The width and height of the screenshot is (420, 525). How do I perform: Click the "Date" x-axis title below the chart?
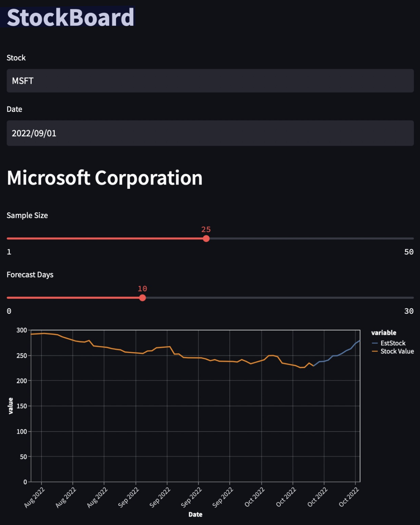coord(195,515)
